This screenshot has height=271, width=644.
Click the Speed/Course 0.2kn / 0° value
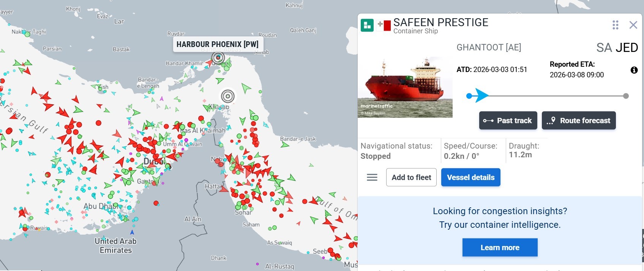pos(461,156)
